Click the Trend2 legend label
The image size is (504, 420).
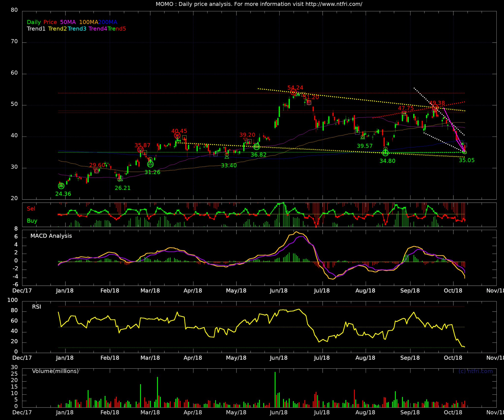57,29
